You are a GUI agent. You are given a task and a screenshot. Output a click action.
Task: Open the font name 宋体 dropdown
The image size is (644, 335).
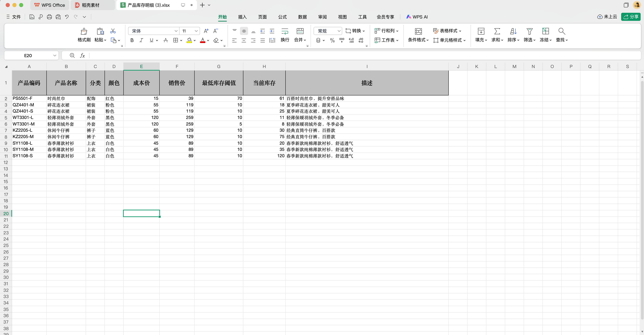tap(176, 31)
